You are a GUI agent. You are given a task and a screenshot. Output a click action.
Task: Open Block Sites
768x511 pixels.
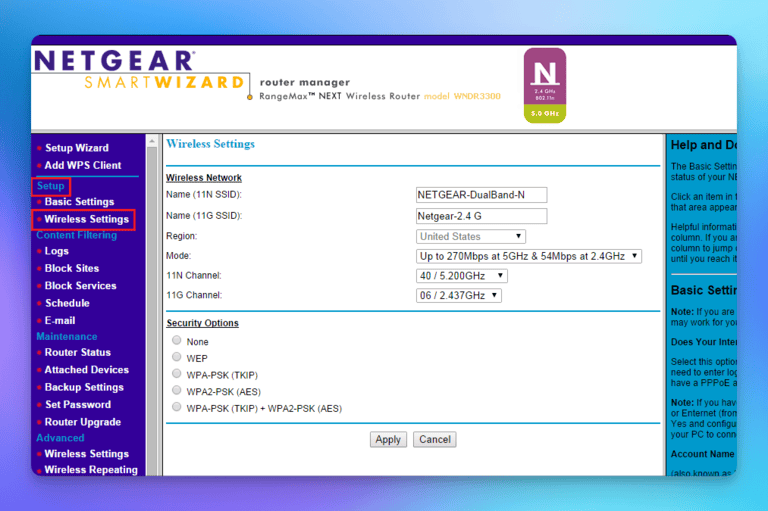(x=72, y=268)
